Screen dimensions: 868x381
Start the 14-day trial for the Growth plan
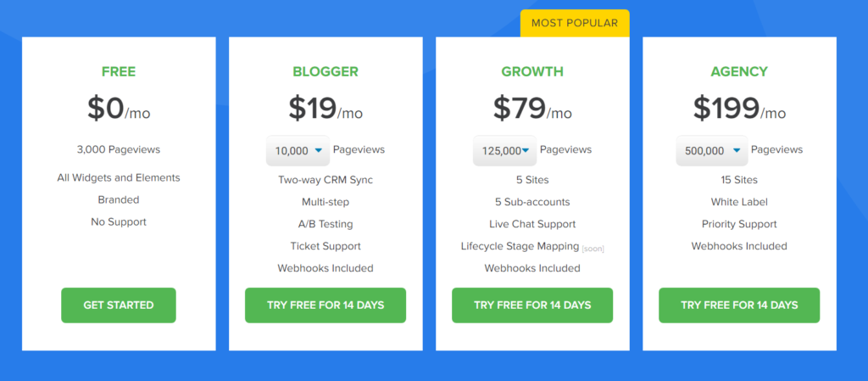[x=532, y=305]
